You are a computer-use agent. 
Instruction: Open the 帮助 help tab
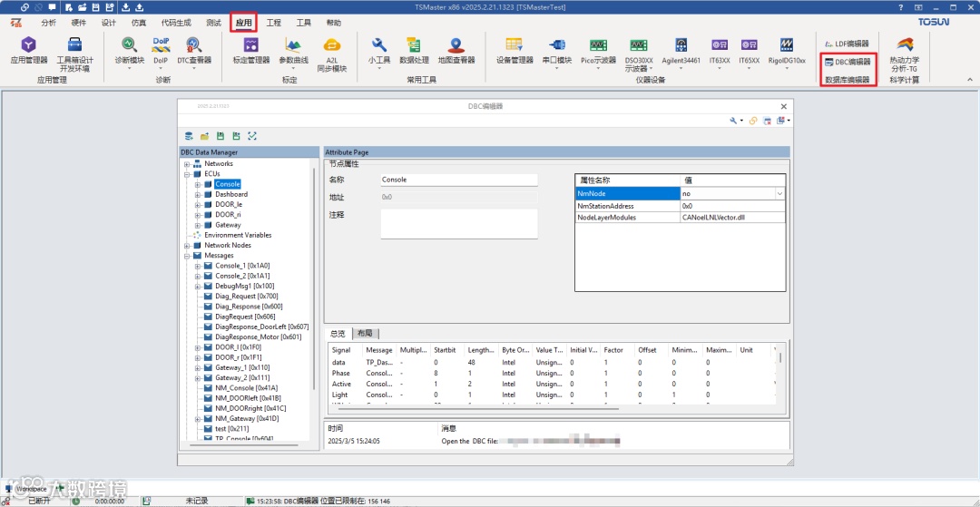point(334,23)
